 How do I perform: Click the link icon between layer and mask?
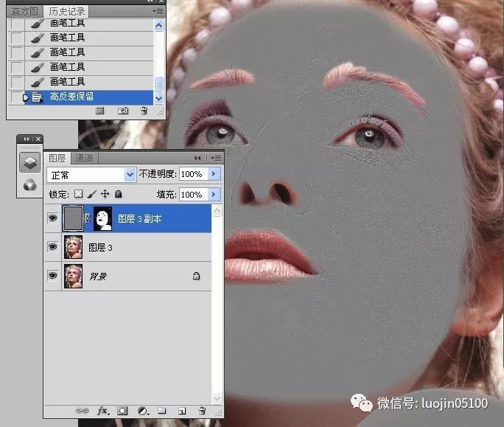point(87,218)
